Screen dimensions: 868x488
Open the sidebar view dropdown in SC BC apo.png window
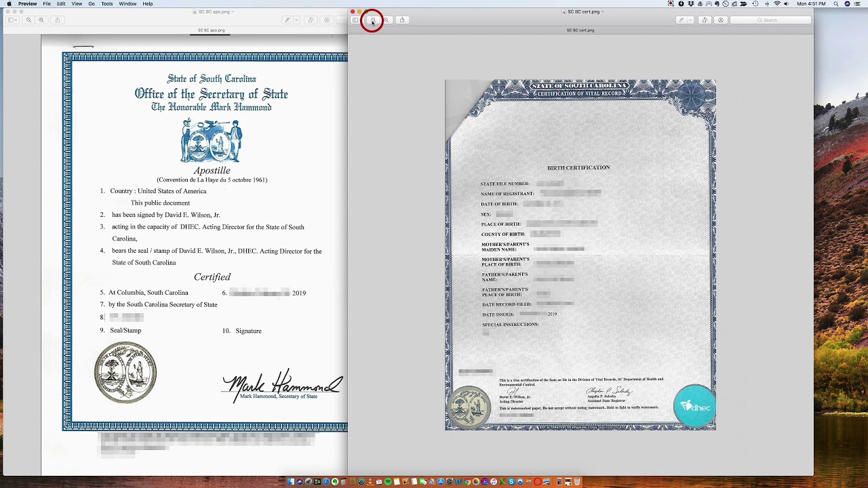[12, 20]
